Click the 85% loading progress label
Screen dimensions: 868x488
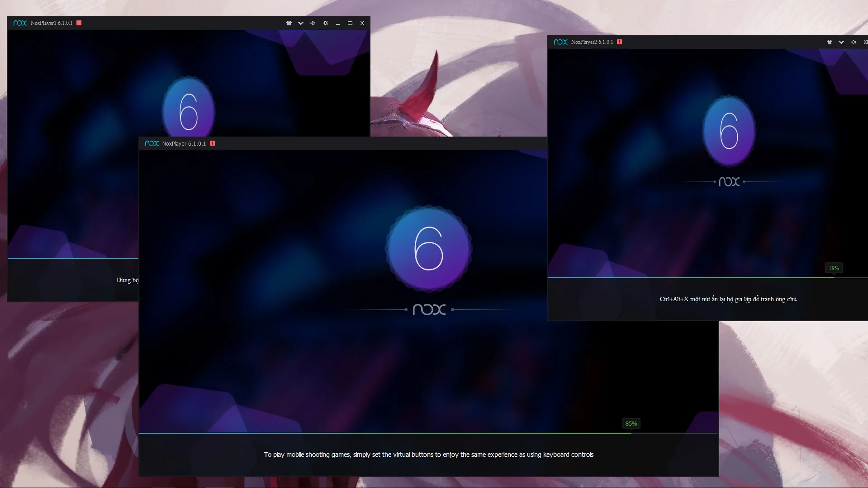click(631, 424)
